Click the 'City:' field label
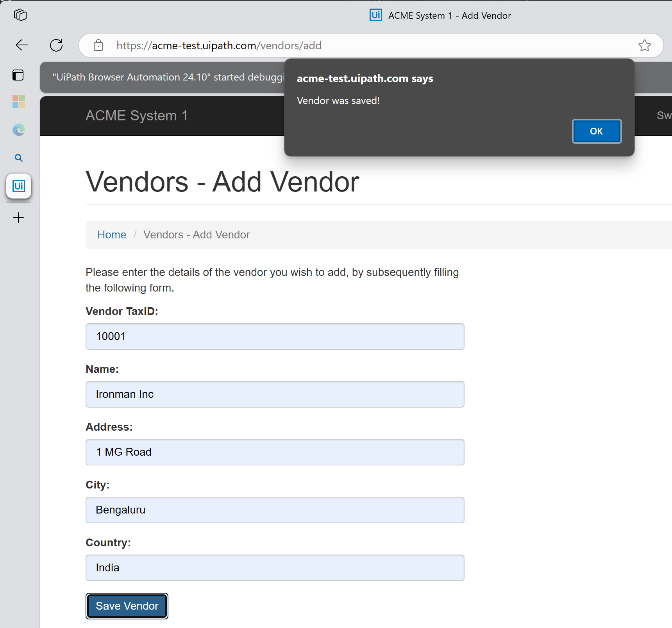The height and width of the screenshot is (628, 672). tap(98, 485)
